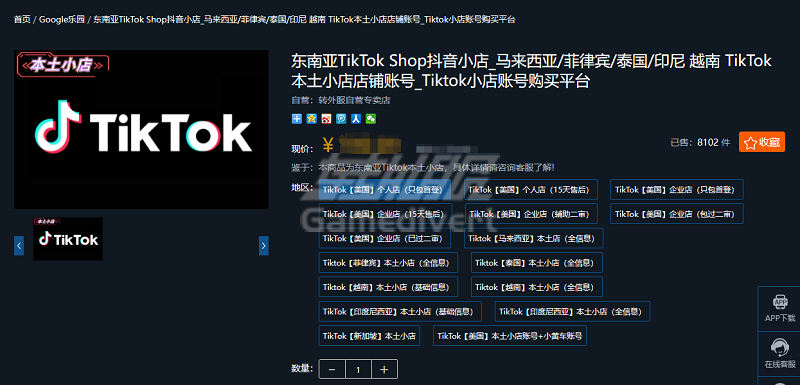The width and height of the screenshot is (800, 385).
Task: Click the APP下载 sidebar icon
Action: pyautogui.click(x=779, y=309)
